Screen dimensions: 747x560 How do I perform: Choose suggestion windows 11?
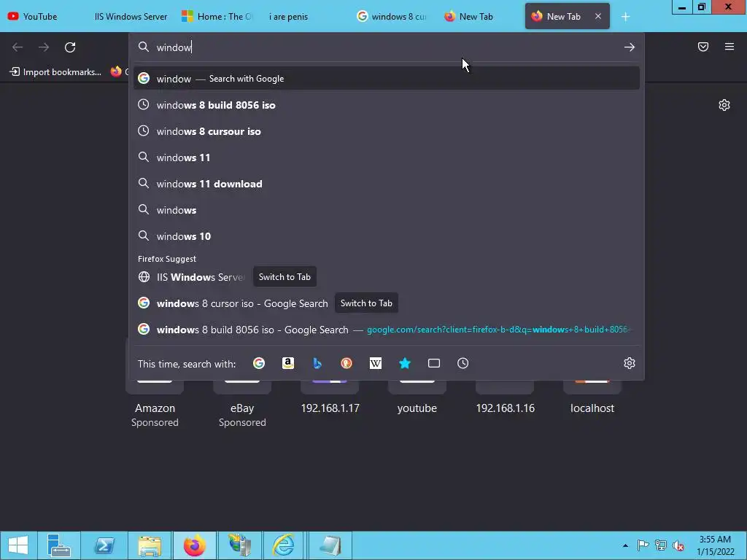387,157
